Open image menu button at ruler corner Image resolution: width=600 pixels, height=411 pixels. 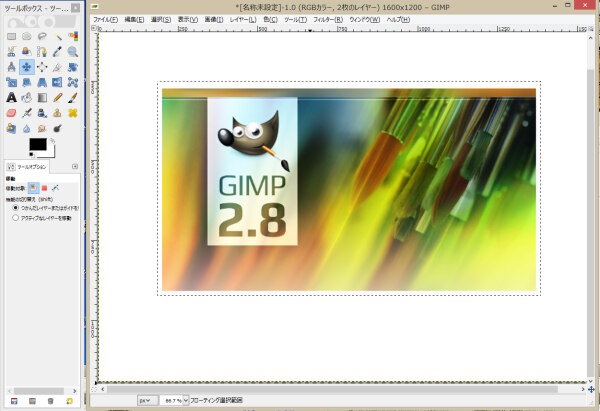click(94, 28)
